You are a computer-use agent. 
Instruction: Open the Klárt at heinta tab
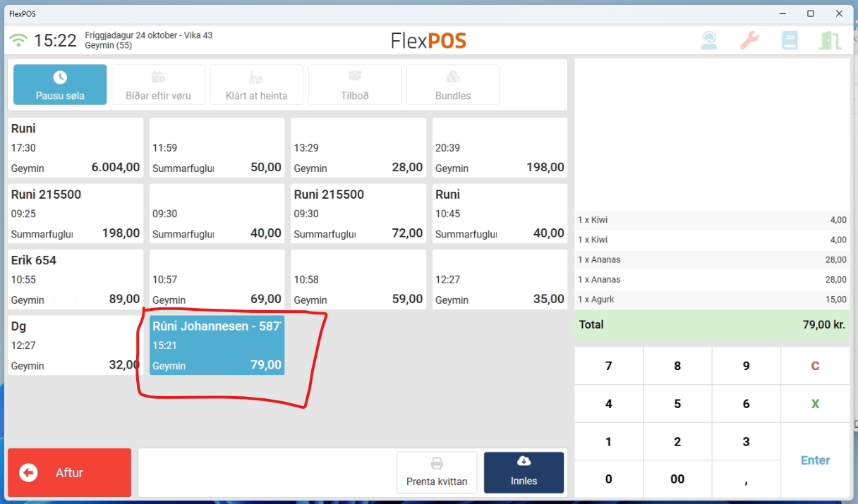256,85
